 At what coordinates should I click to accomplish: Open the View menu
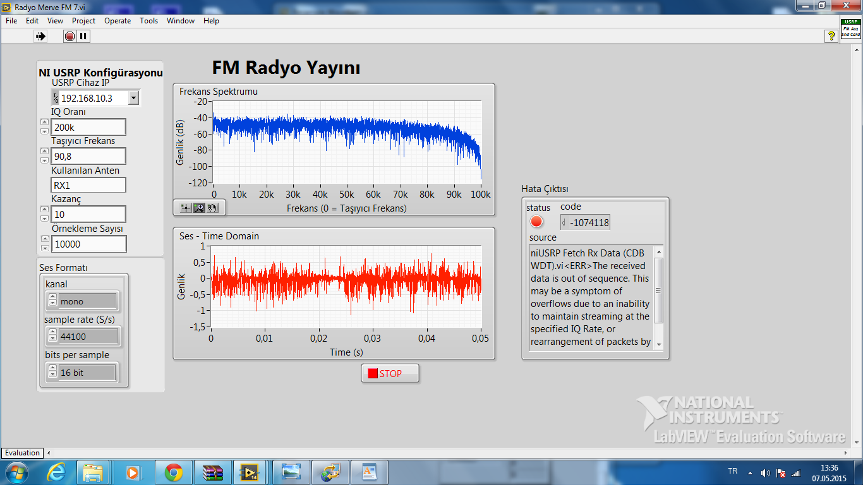(x=56, y=21)
